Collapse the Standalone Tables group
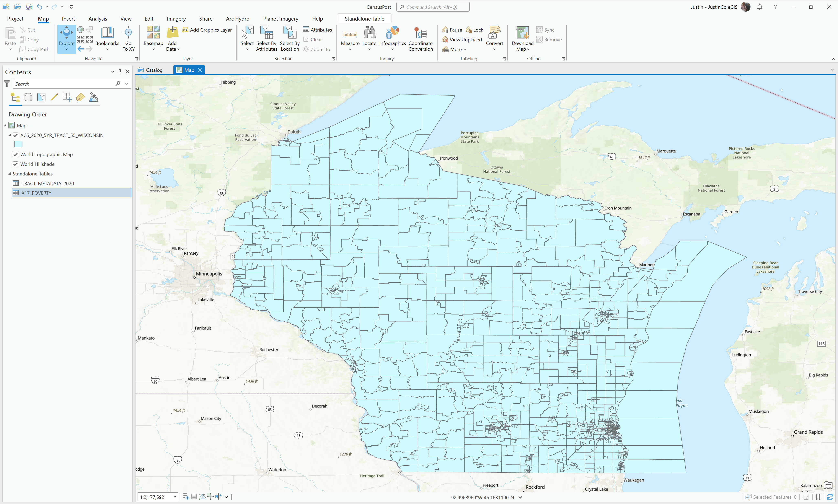838x504 pixels. click(10, 174)
